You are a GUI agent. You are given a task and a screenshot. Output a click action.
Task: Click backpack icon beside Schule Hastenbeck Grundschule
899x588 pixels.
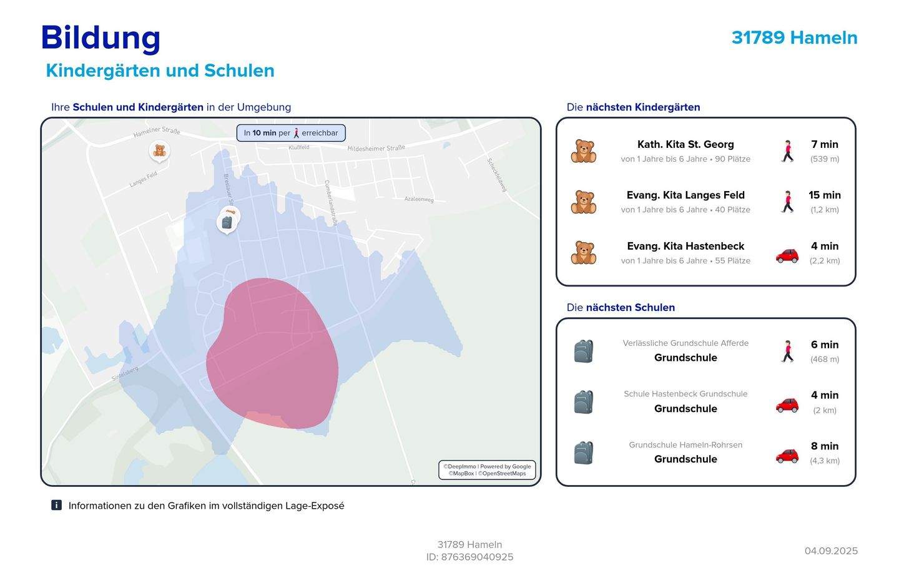click(583, 402)
